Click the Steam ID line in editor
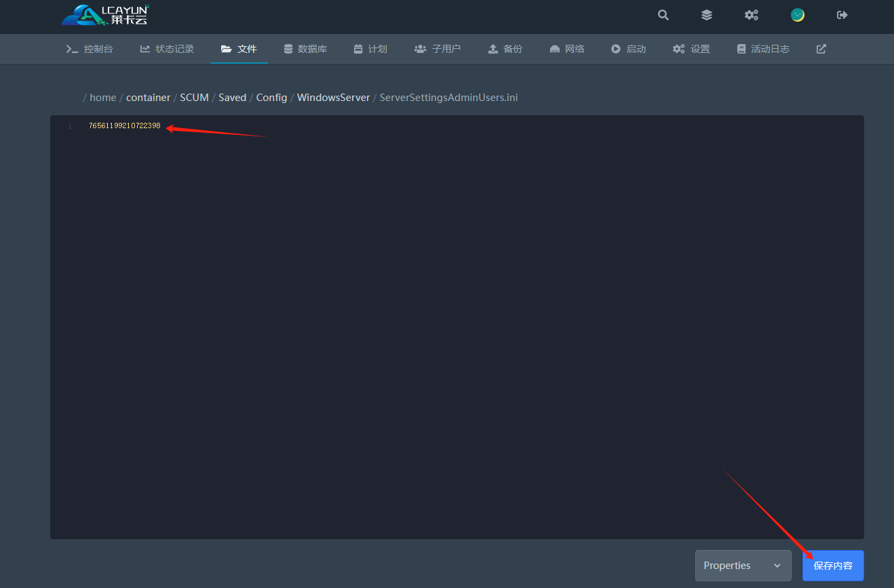 click(x=125, y=126)
